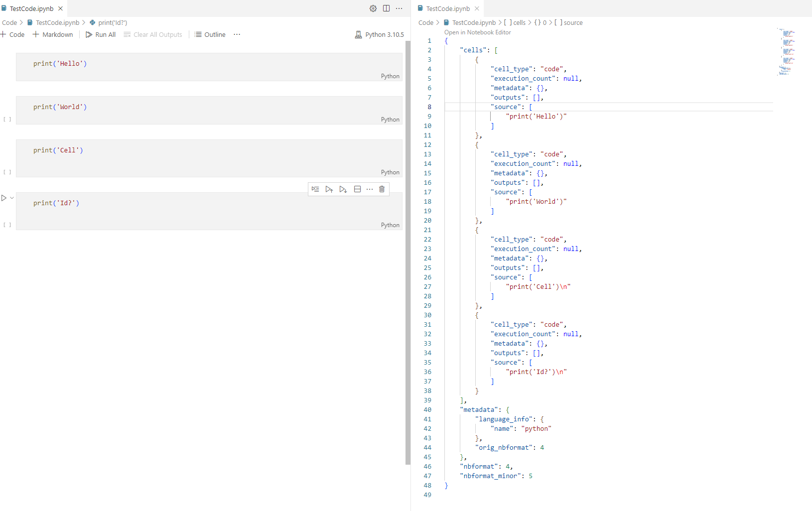Delete the print('Id?') cell using trash icon

(382, 189)
